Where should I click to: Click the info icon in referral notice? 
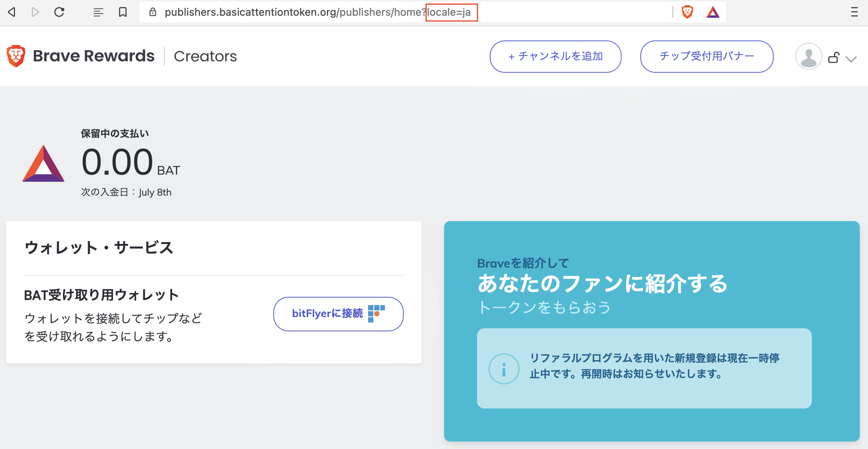pos(504,369)
